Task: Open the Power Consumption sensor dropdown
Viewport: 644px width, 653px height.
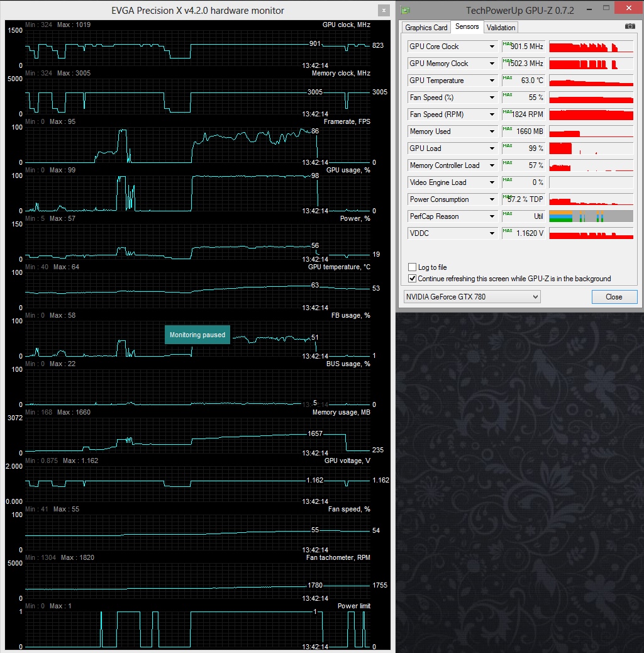Action: point(492,199)
